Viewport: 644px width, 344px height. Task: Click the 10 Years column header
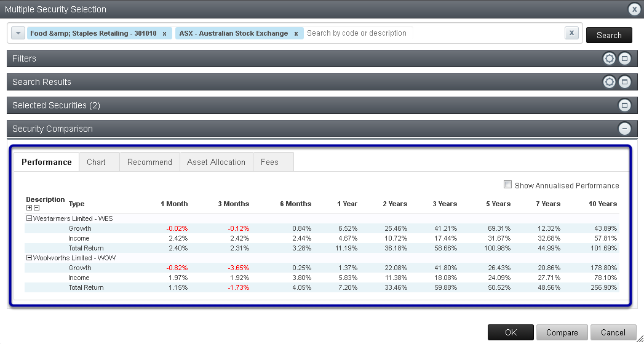pos(602,204)
